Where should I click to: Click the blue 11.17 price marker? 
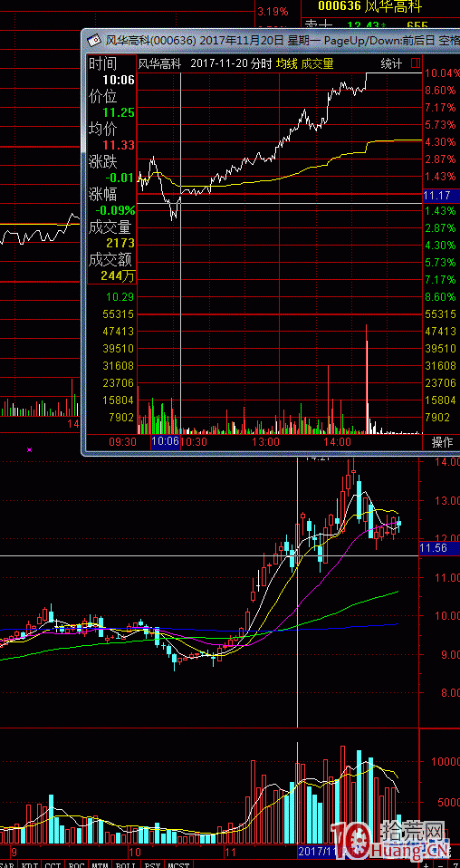441,196
